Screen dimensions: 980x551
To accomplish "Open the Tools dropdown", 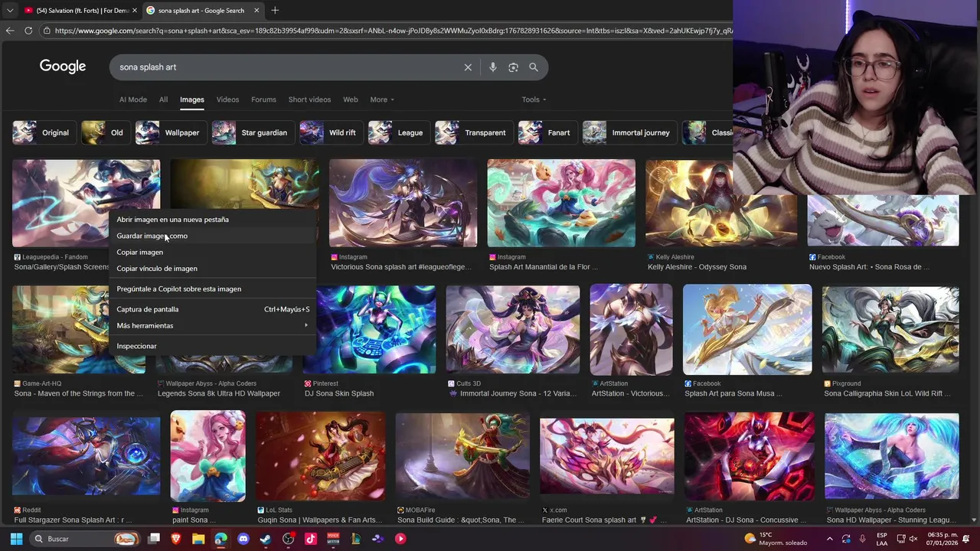I will [x=534, y=99].
